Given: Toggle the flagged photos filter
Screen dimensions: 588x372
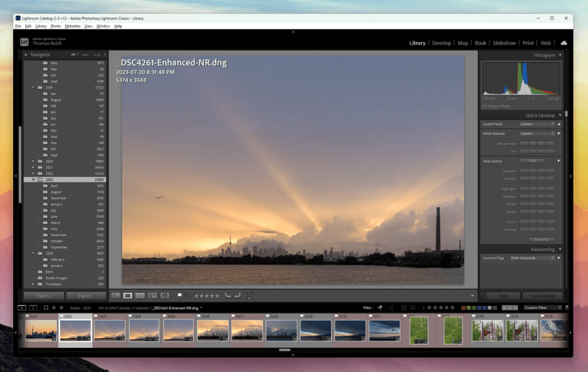Looking at the screenshot, I should (x=380, y=308).
